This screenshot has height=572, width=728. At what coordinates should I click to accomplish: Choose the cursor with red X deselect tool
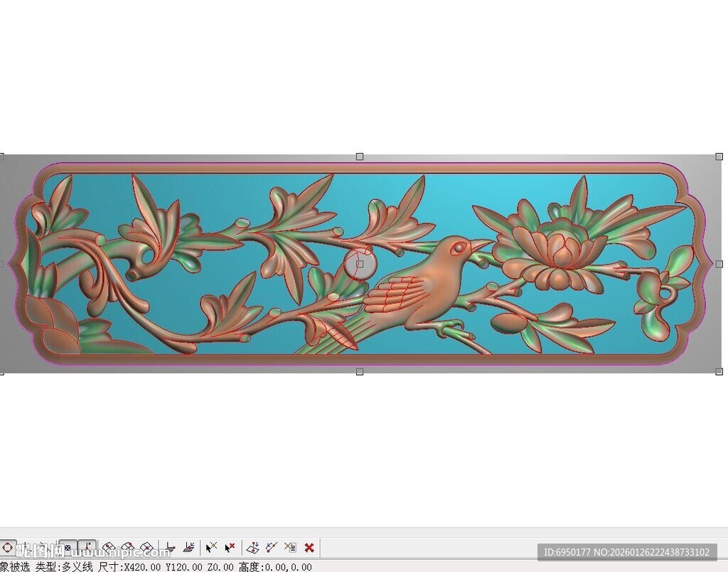coord(230,547)
